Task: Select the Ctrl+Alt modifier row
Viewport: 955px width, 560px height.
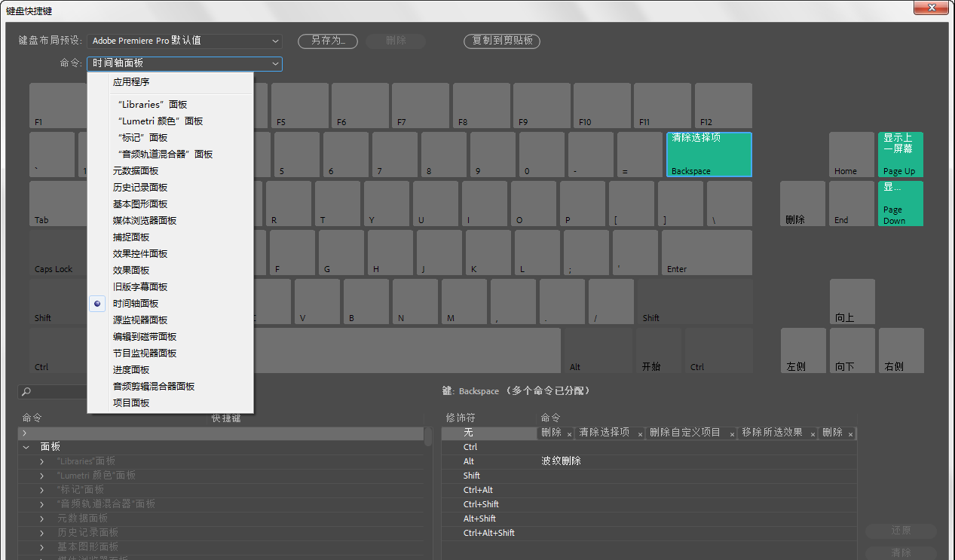Action: tap(649, 490)
